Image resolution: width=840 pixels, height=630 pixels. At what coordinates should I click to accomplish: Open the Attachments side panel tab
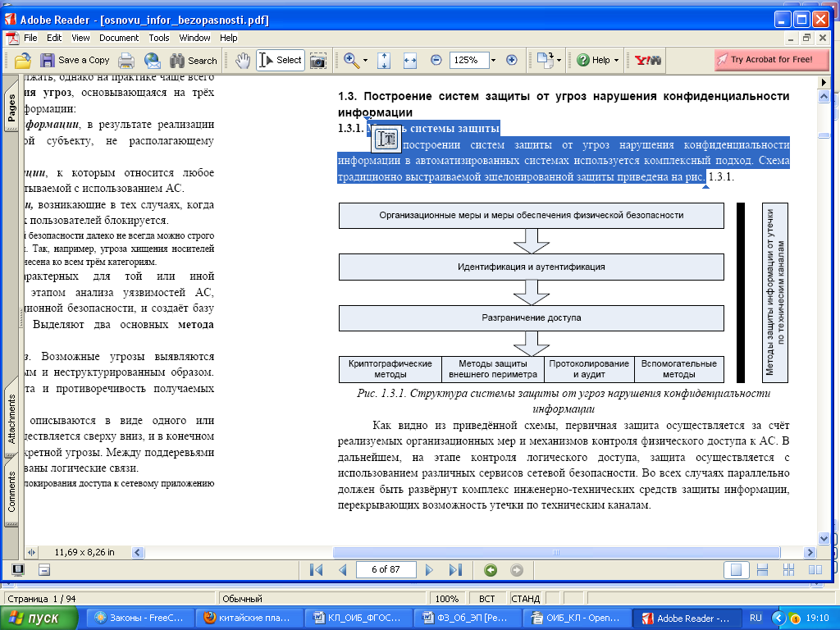(x=11, y=419)
